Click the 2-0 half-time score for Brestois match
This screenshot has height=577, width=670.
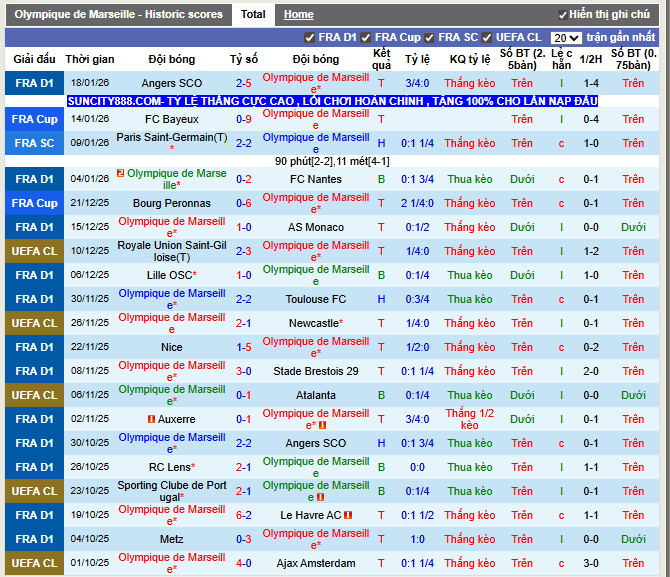(591, 371)
